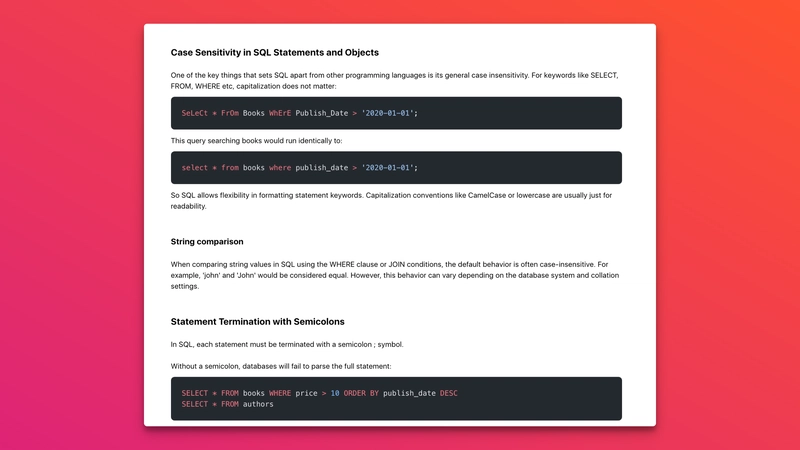Click the number 10 in price condition

click(x=335, y=393)
